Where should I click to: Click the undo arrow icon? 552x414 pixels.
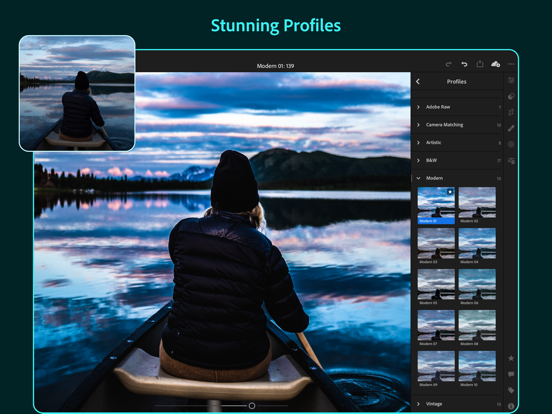tap(464, 64)
